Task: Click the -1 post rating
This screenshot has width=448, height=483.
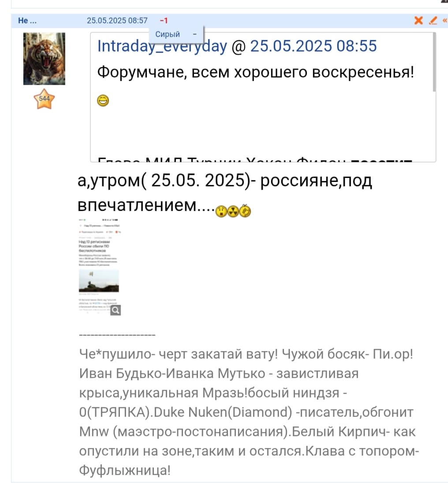Action: [x=164, y=21]
